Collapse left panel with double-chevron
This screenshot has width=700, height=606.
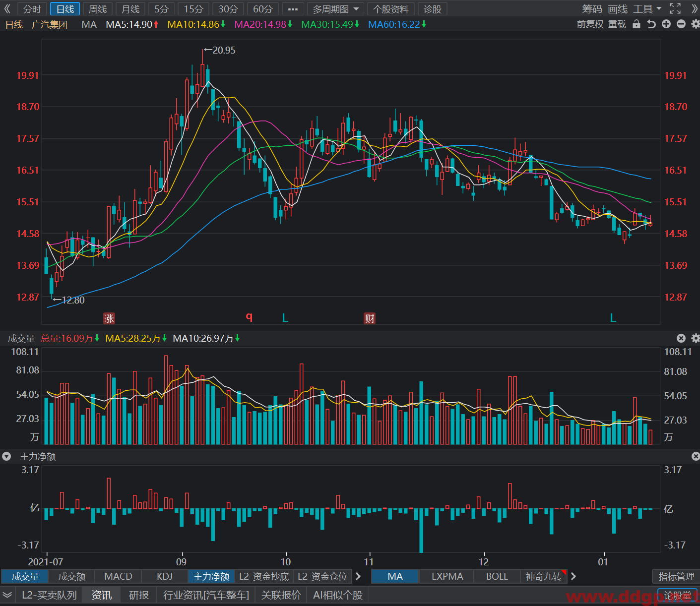[7, 9]
